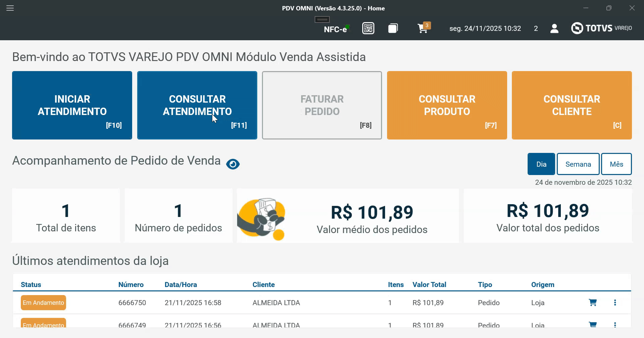
Task: Sort by Status column header
Action: click(31, 285)
